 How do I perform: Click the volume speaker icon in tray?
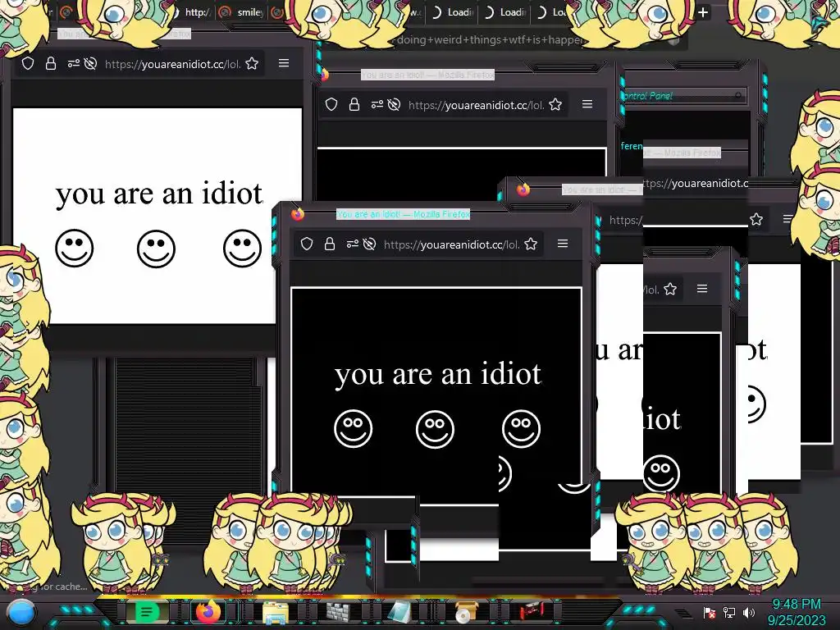[749, 612]
